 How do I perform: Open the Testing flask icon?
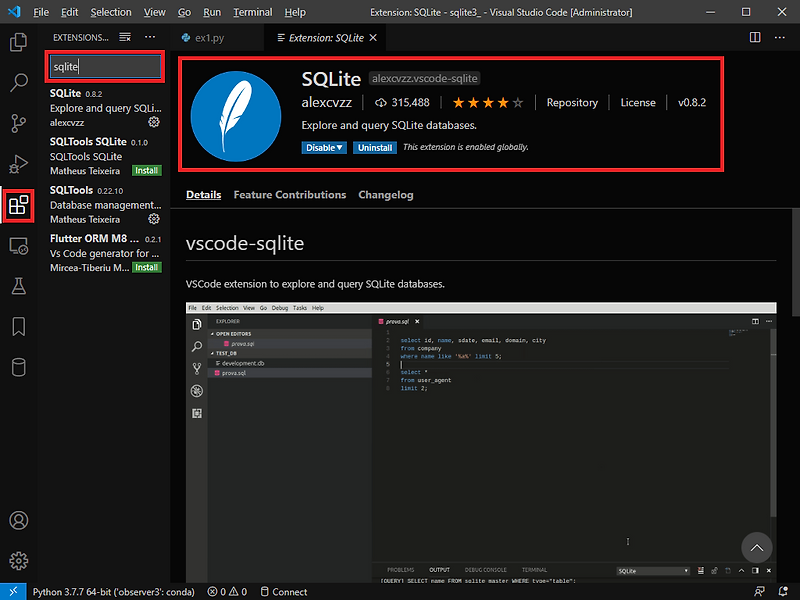click(18, 286)
